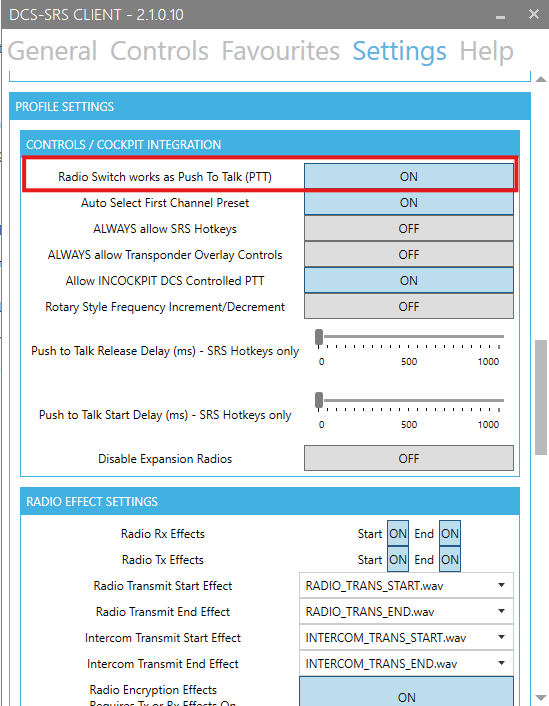The image size is (549, 706).
Task: Enable ALWAYS allow SRS Hotkeys
Action: click(408, 229)
